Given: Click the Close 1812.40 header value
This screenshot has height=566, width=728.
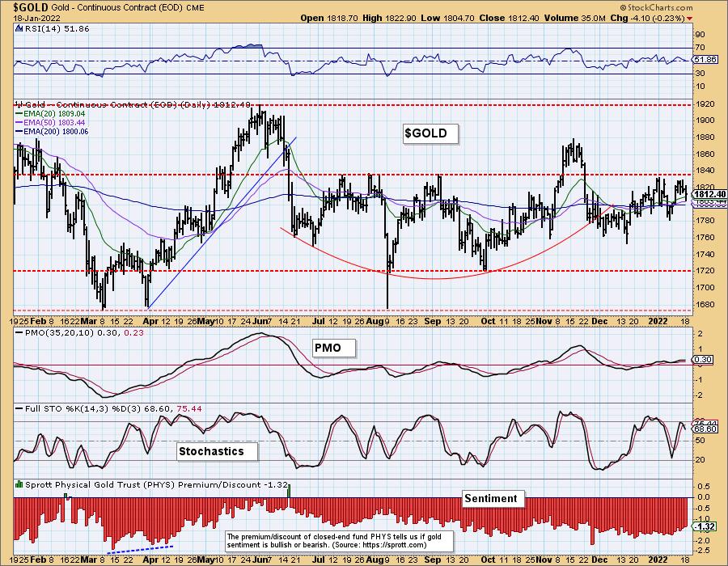Looking at the screenshot, I should pos(509,18).
